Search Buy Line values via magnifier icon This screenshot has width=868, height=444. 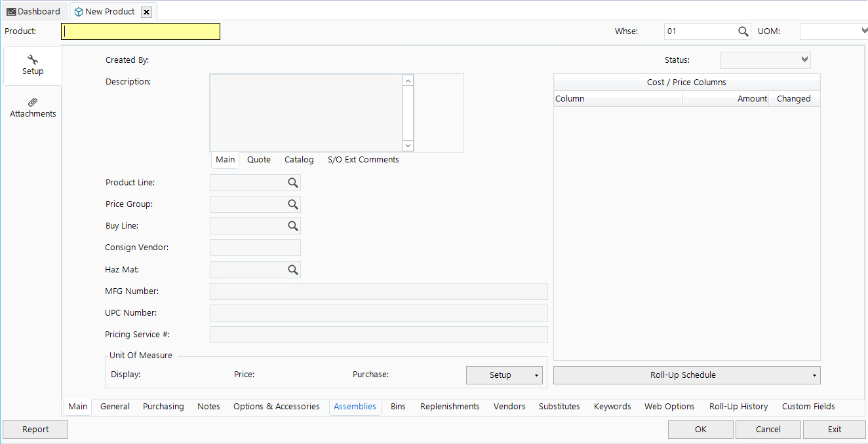[x=292, y=225]
